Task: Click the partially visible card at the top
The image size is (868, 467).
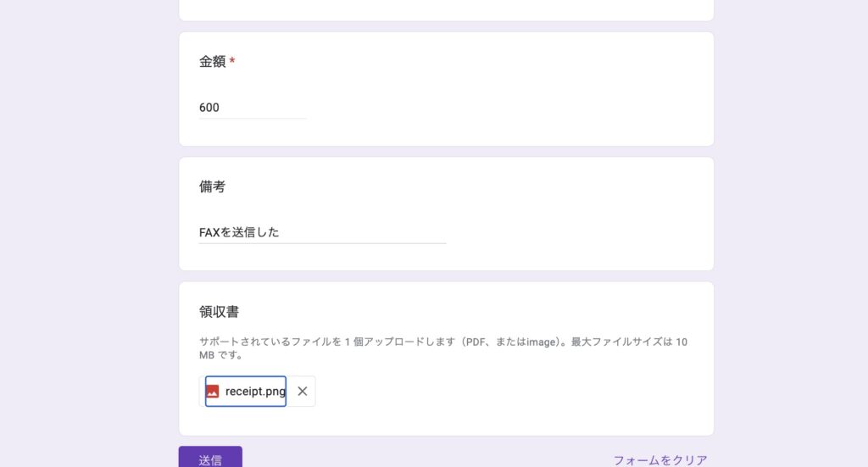Action: click(x=446, y=8)
